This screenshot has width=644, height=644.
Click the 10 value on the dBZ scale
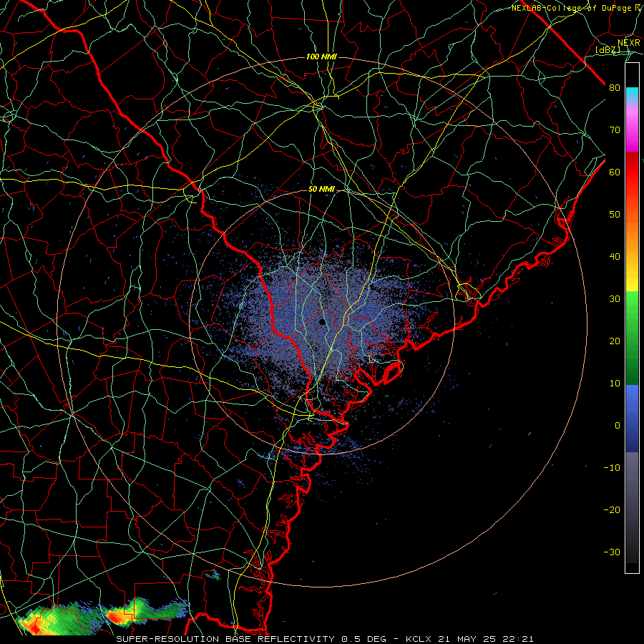click(615, 384)
